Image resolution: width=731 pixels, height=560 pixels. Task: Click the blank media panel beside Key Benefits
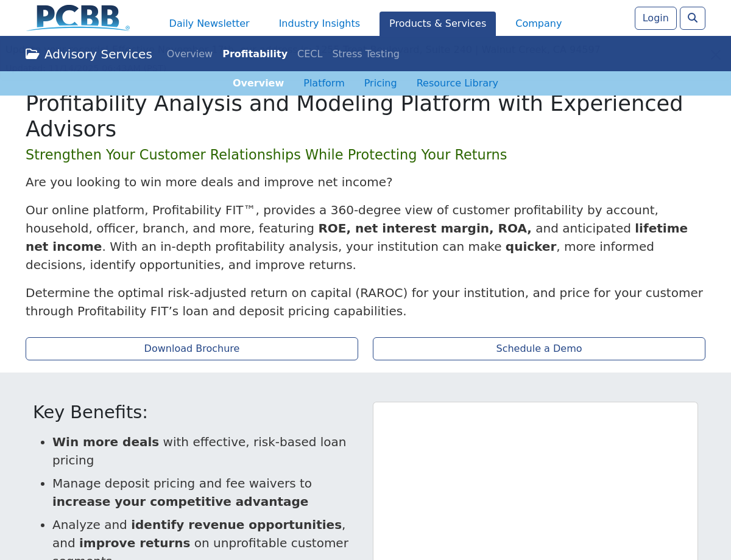(x=535, y=481)
